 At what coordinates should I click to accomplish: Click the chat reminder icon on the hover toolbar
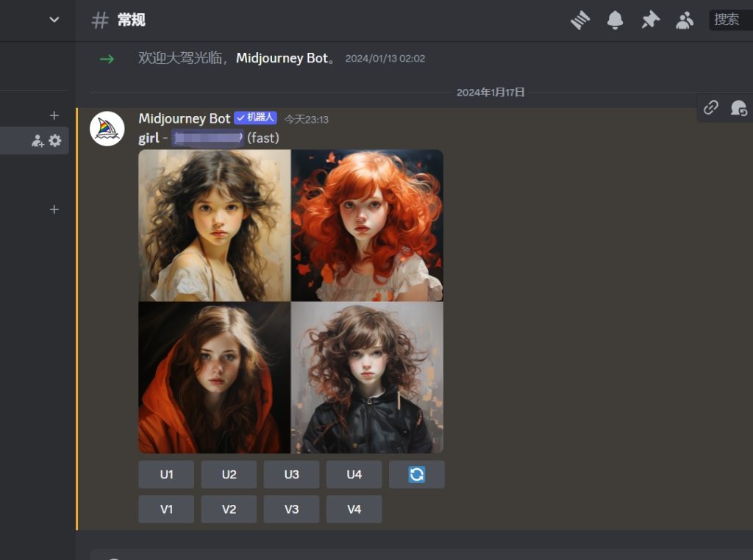point(740,109)
